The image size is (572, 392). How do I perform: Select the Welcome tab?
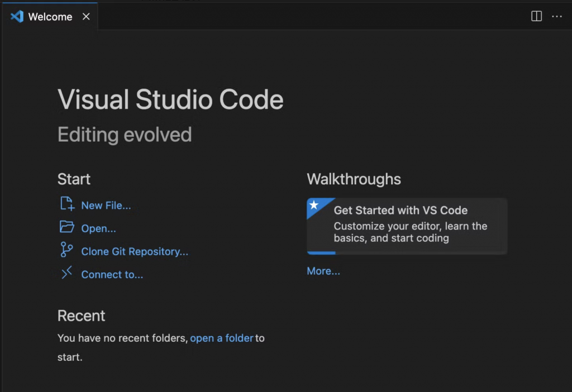pyautogui.click(x=50, y=16)
